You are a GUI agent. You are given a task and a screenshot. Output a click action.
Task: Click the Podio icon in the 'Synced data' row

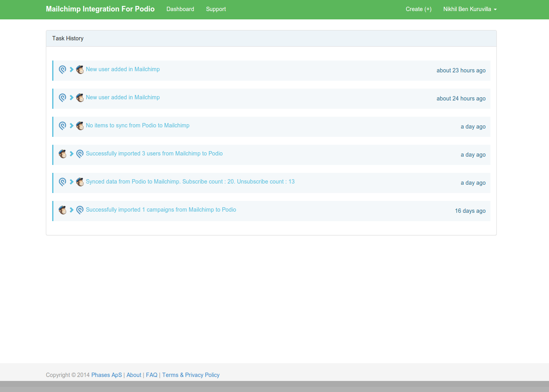click(62, 182)
